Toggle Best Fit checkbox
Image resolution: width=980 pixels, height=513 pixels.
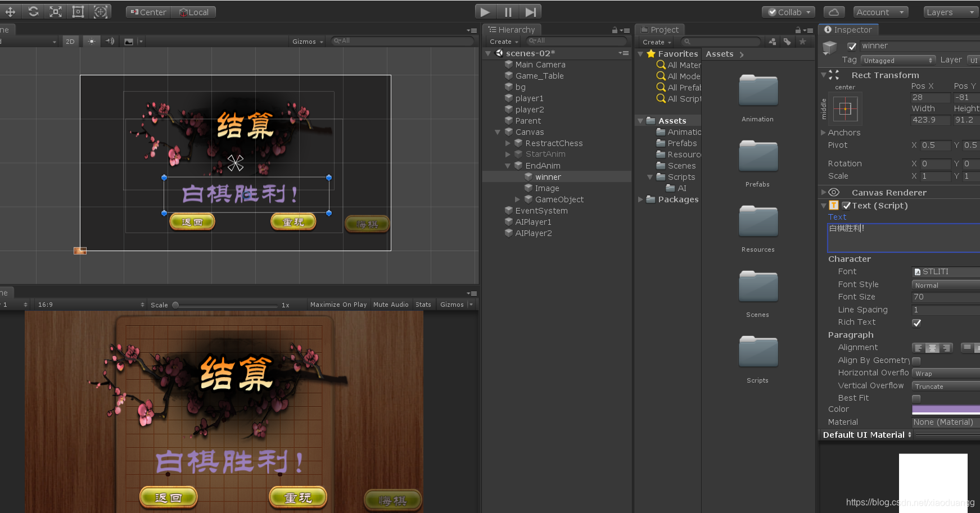916,398
